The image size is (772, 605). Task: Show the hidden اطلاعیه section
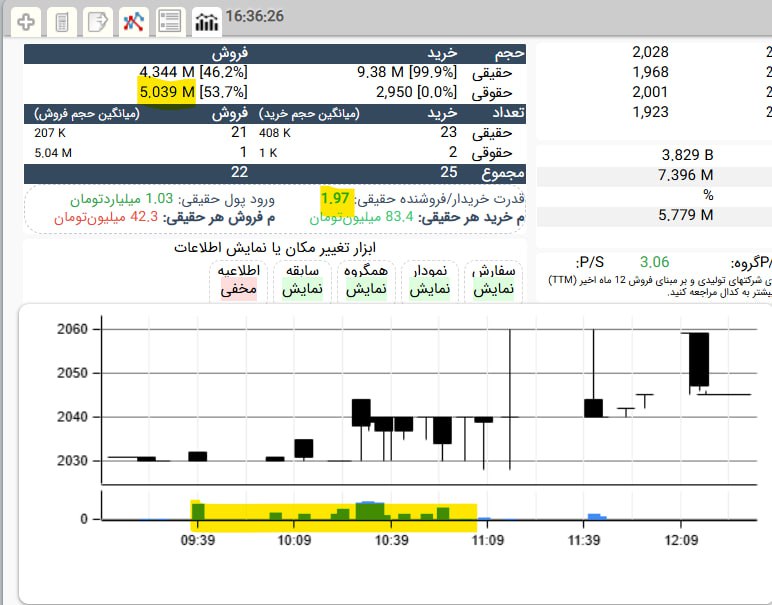[239, 280]
